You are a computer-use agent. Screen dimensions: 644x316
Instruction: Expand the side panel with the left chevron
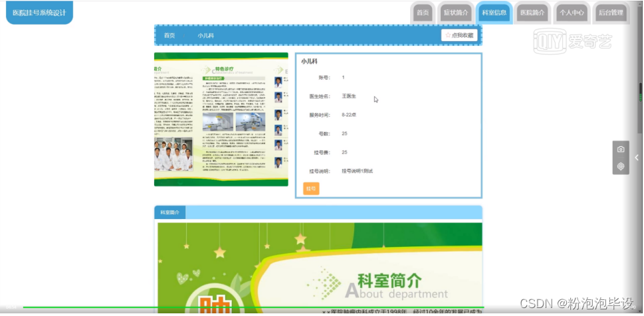(637, 157)
